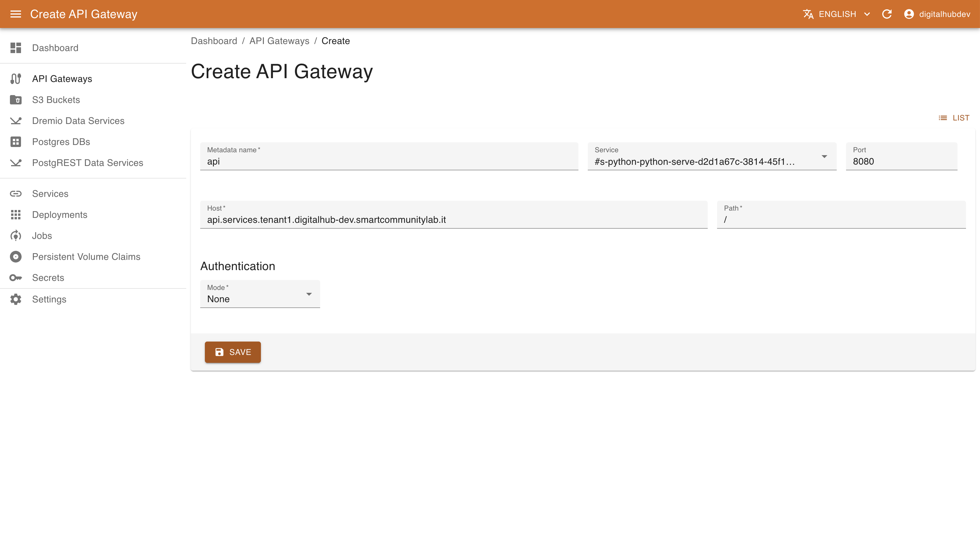Click the digitalhubdev user account icon

point(908,14)
